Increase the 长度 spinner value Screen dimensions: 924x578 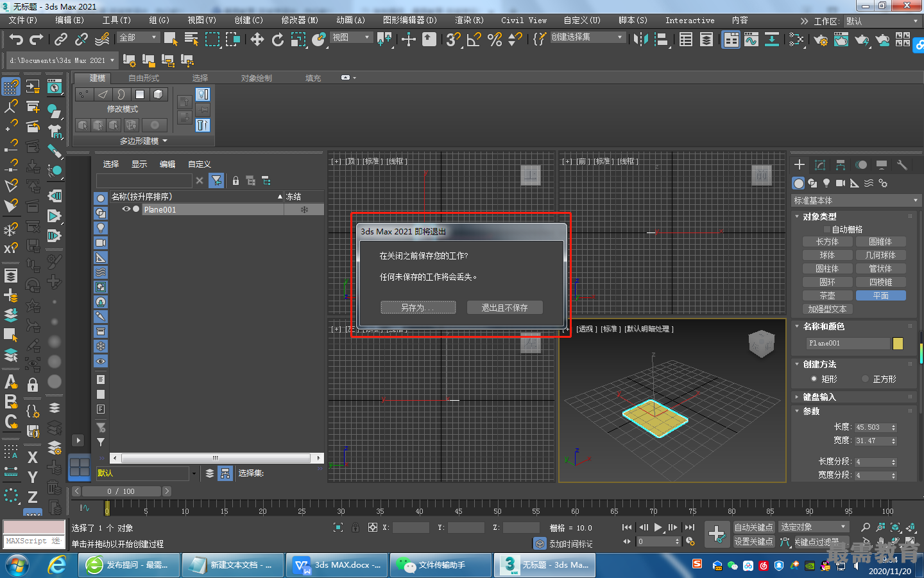894,425
